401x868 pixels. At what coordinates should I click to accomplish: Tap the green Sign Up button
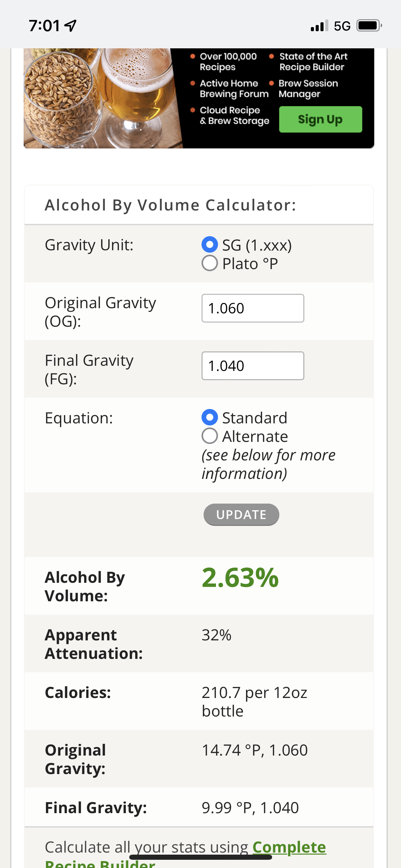[320, 119]
